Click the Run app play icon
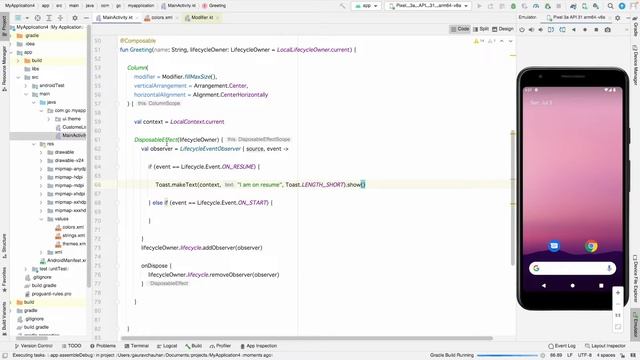This screenshot has width=640, height=360. point(480,6)
